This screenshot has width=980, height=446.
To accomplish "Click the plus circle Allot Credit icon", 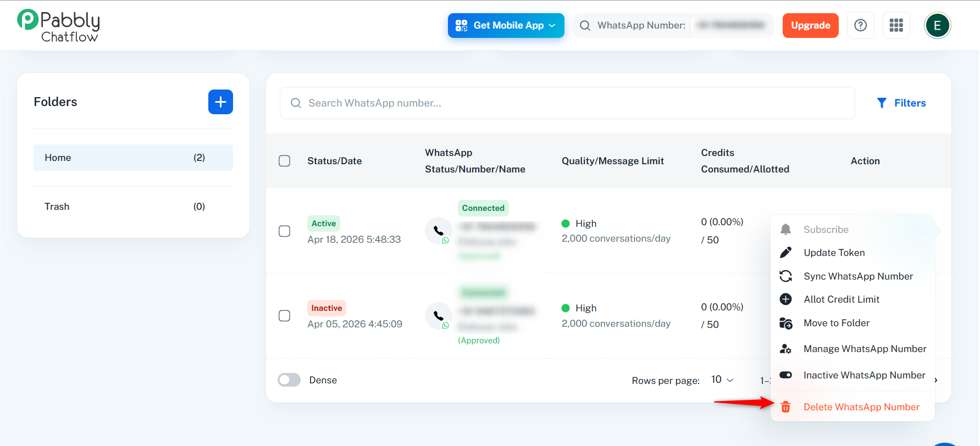I will click(x=786, y=299).
